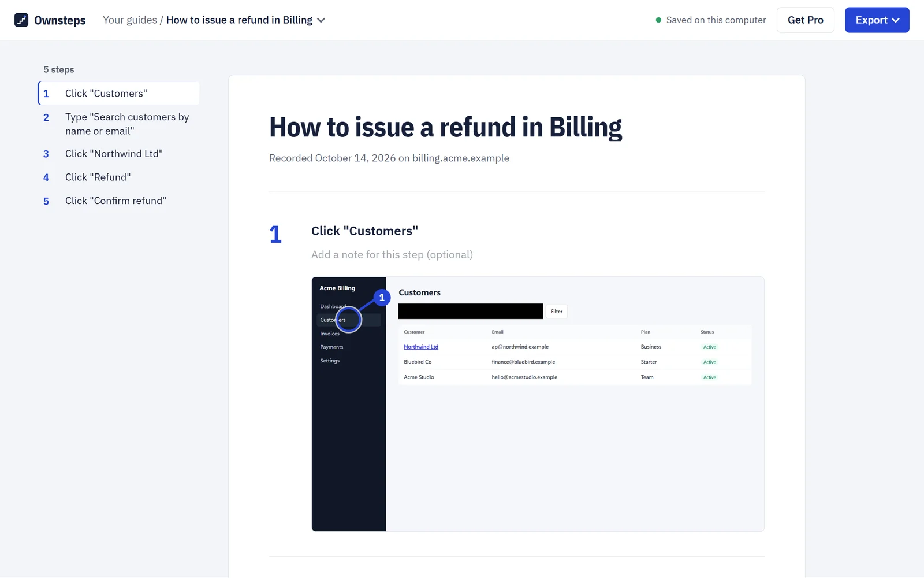
Task: Click the 5 steps label
Action: coord(59,69)
